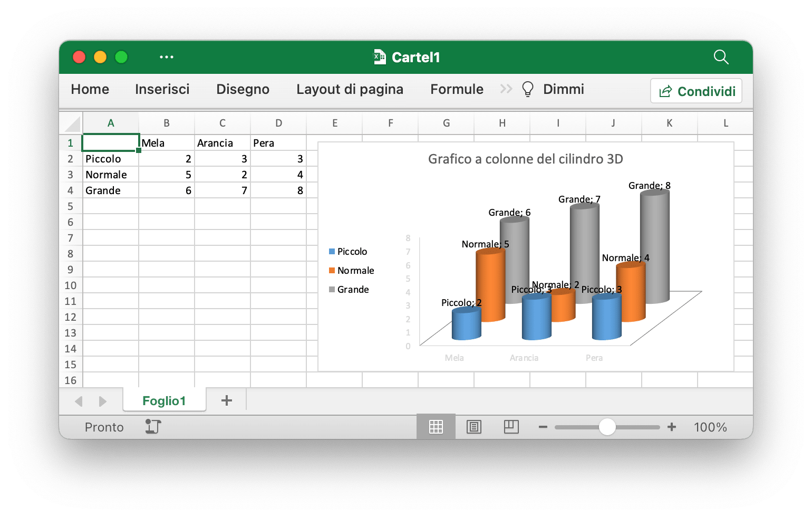Viewport: 812px width, 517px height.
Task: Click the Piccolo; 2 data label
Action: (461, 302)
